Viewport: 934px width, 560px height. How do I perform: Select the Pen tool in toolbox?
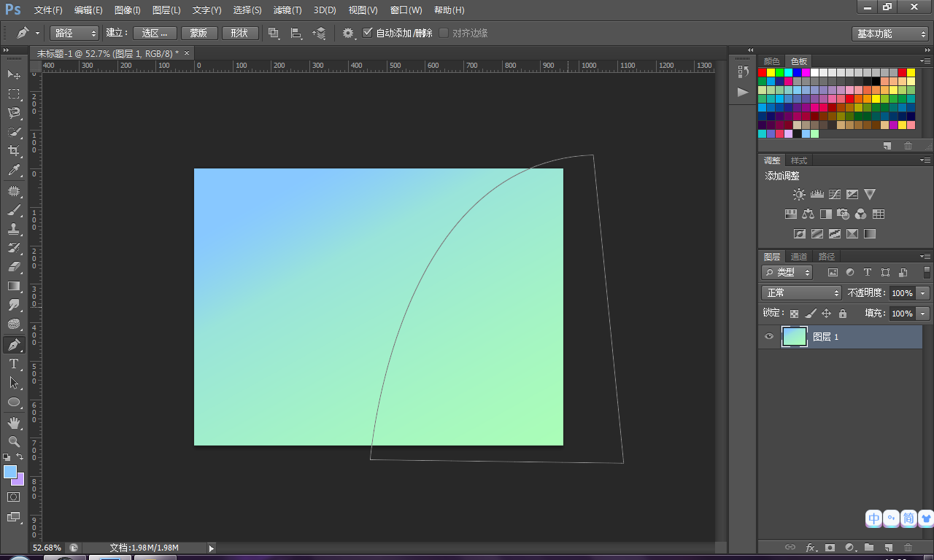14,344
